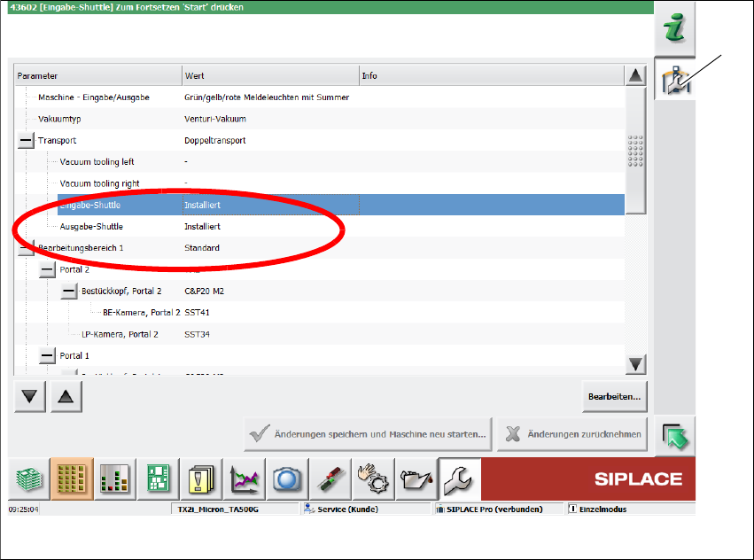
Task: Collapse the Portal 2 tree node
Action: 47,269
